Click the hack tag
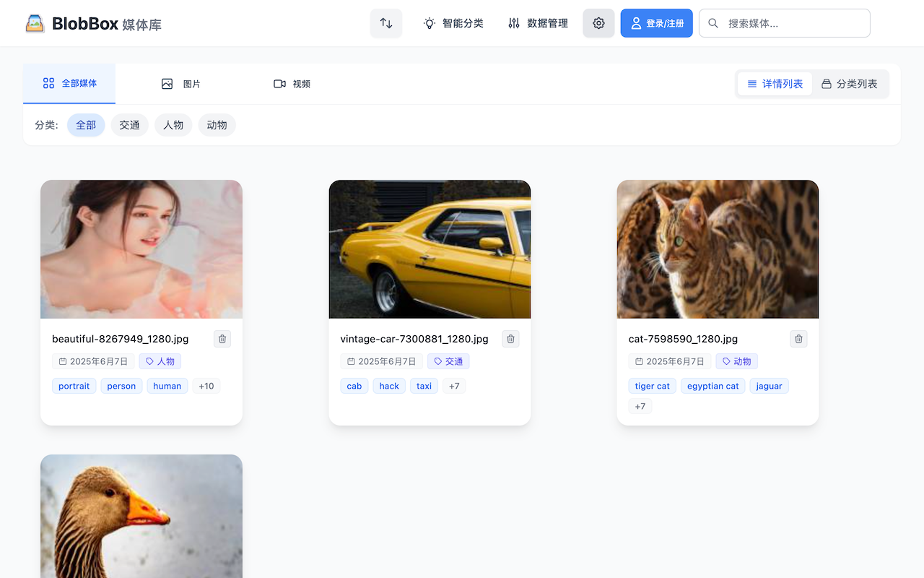924x578 pixels. [x=389, y=386]
